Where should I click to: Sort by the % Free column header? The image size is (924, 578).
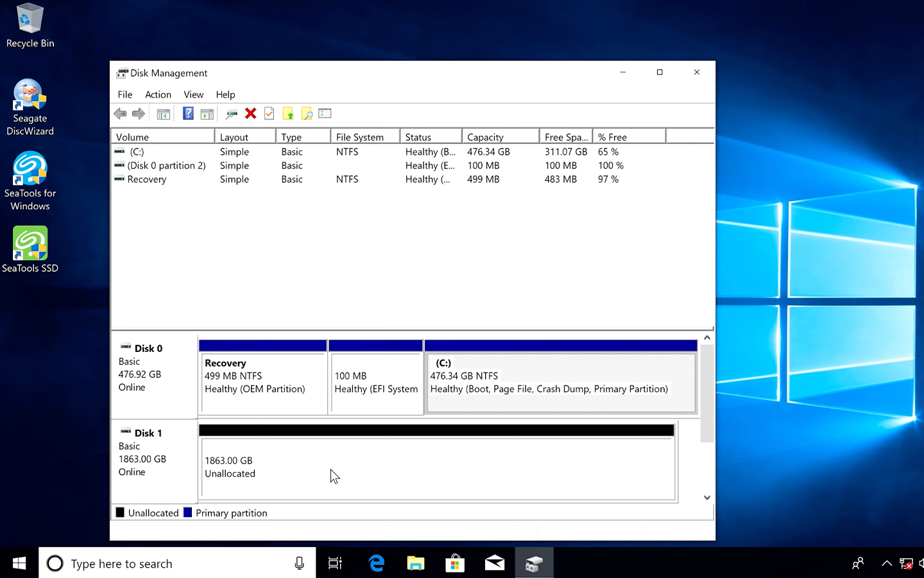629,137
